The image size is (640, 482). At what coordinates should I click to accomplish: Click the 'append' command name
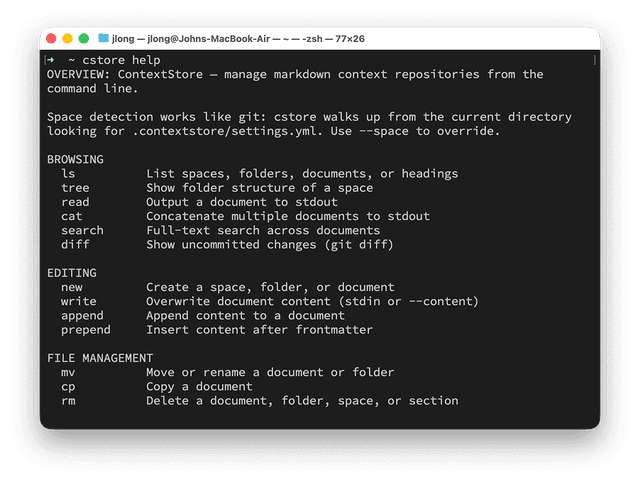click(x=82, y=315)
